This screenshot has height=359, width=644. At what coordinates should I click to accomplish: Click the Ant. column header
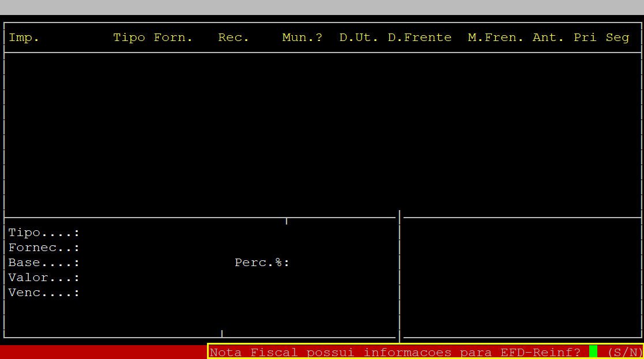pos(548,38)
